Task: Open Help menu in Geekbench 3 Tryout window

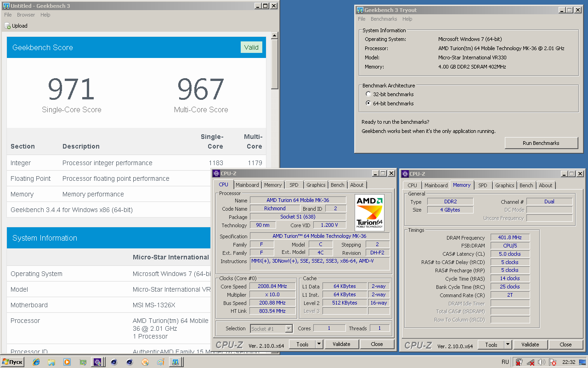Action: [x=407, y=19]
